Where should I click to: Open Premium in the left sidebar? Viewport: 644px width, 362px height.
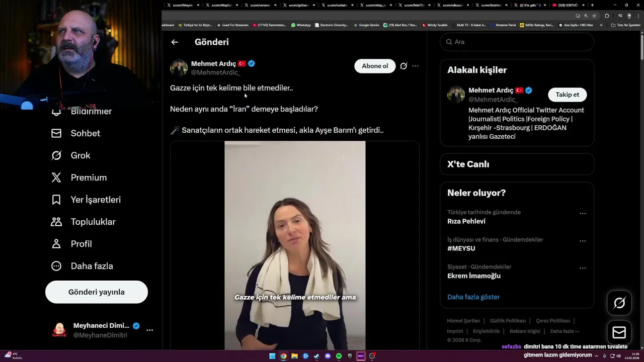(x=79, y=177)
